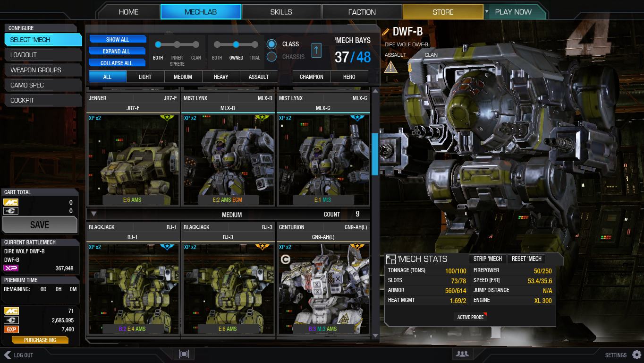This screenshot has height=363, width=644.
Task: Click the Purchase MC button
Action: (40, 340)
